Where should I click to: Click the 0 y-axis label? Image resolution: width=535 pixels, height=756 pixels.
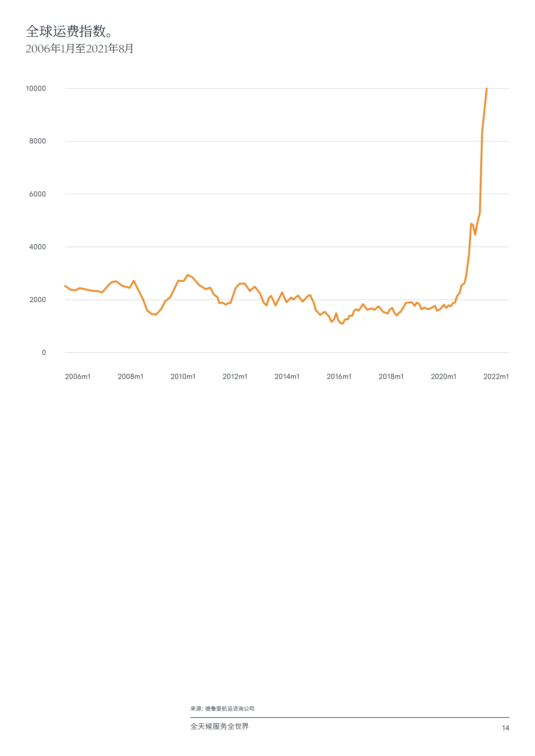click(44, 353)
